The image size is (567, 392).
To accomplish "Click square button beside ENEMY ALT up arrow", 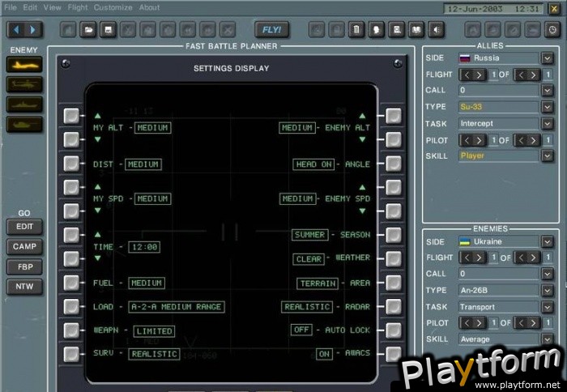I will tap(394, 116).
